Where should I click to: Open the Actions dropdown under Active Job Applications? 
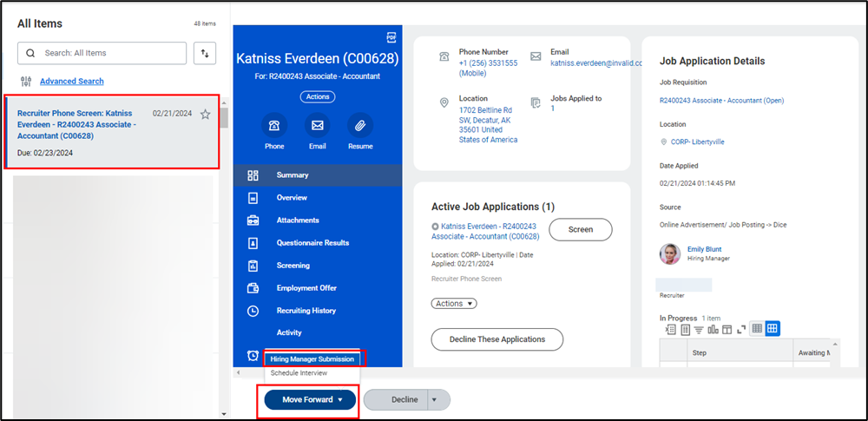(x=454, y=304)
